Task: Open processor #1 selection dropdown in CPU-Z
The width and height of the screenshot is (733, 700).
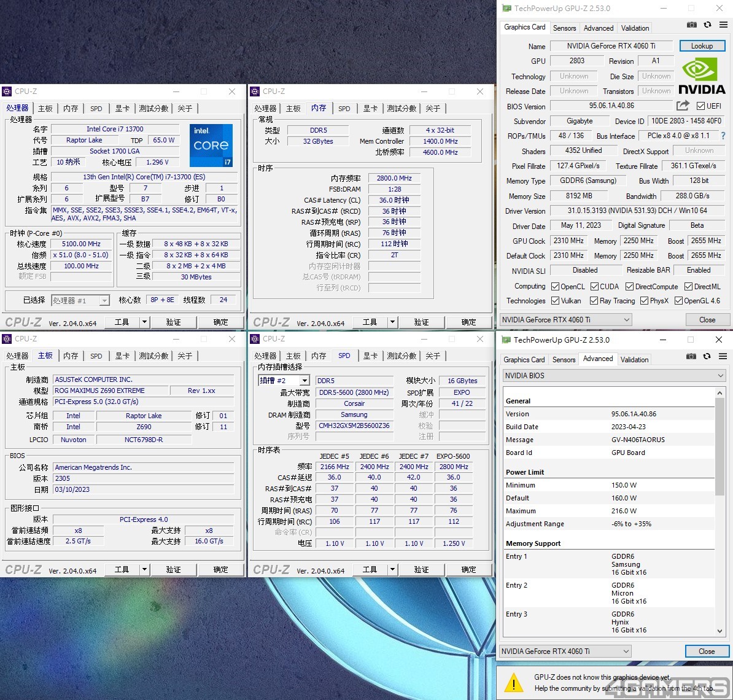Action: click(80, 301)
